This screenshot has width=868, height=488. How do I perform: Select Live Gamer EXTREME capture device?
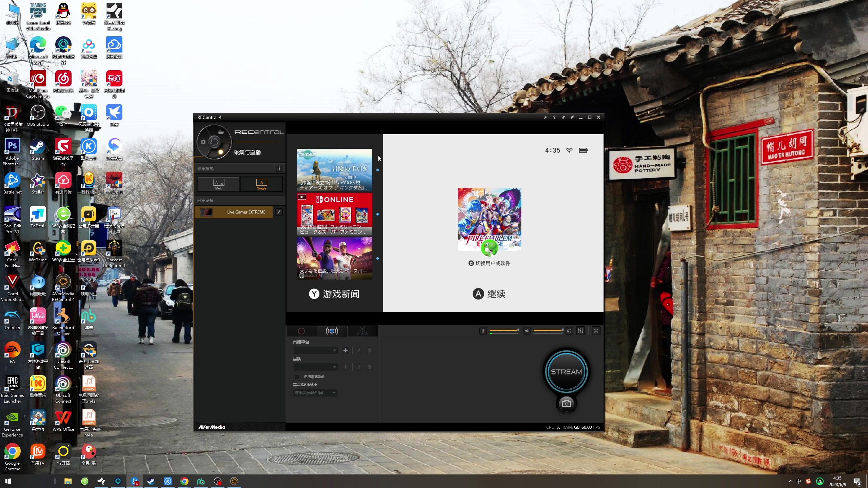tap(234, 212)
